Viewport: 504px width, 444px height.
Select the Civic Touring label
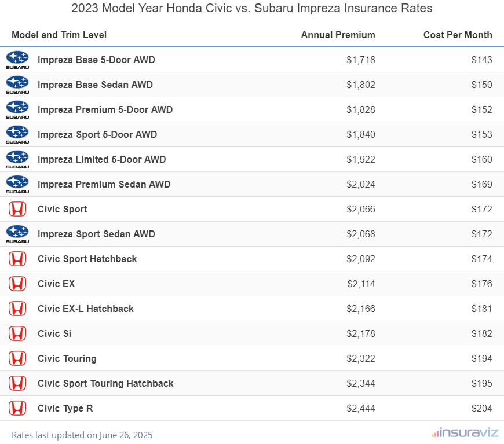click(67, 358)
